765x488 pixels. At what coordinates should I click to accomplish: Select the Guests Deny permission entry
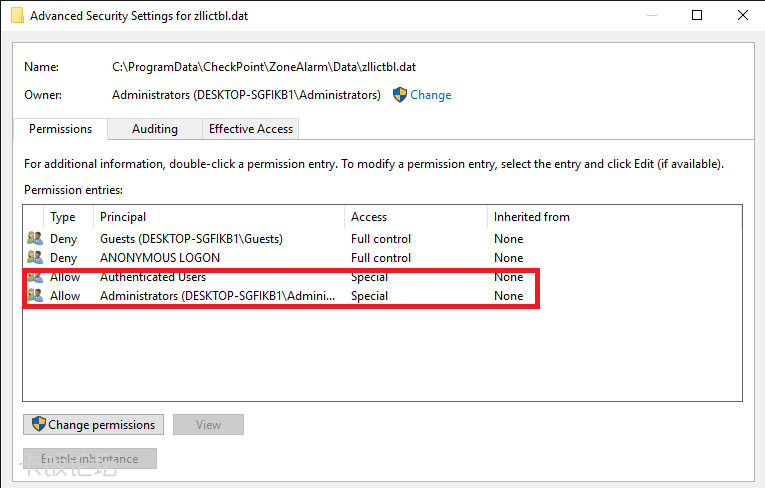point(191,239)
